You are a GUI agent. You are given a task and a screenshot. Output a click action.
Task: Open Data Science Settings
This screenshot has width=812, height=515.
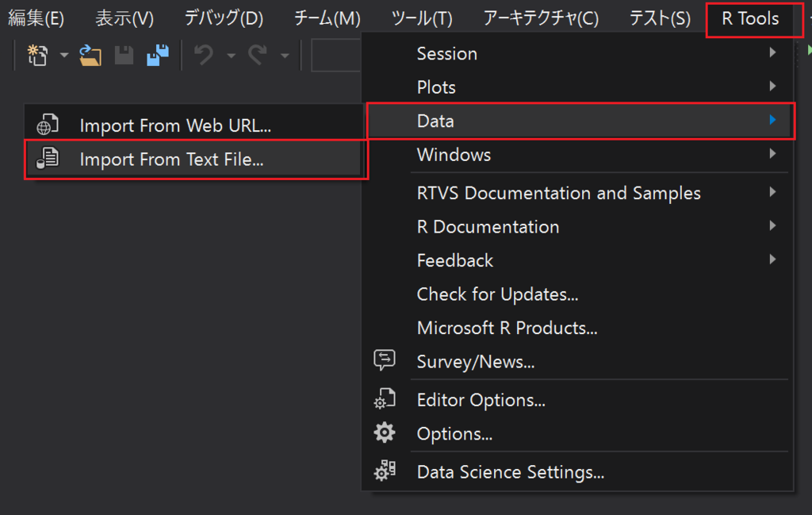[510, 472]
